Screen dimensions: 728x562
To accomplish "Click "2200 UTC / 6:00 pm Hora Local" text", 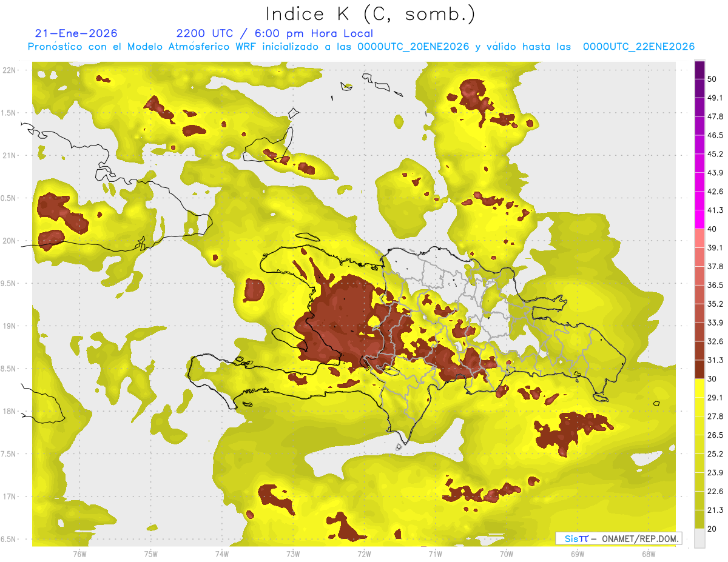I will click(275, 33).
